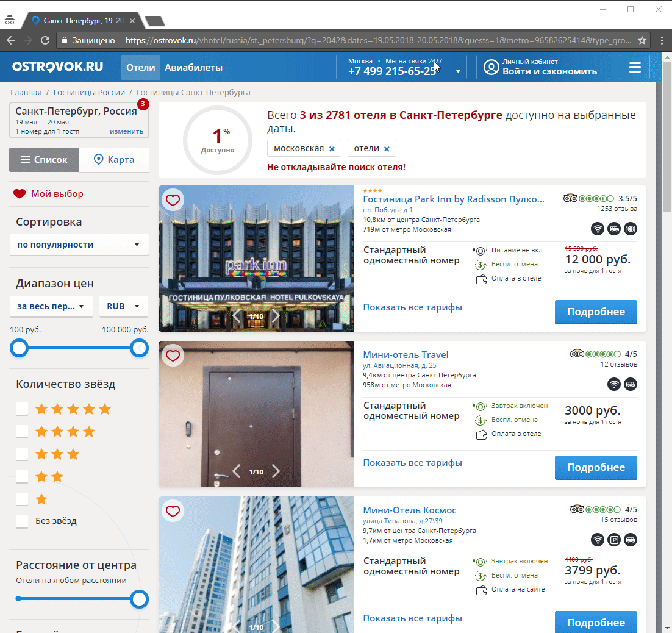Screen dimensions: 672x633
Task: Check the five-star filter checkbox
Action: (22, 409)
